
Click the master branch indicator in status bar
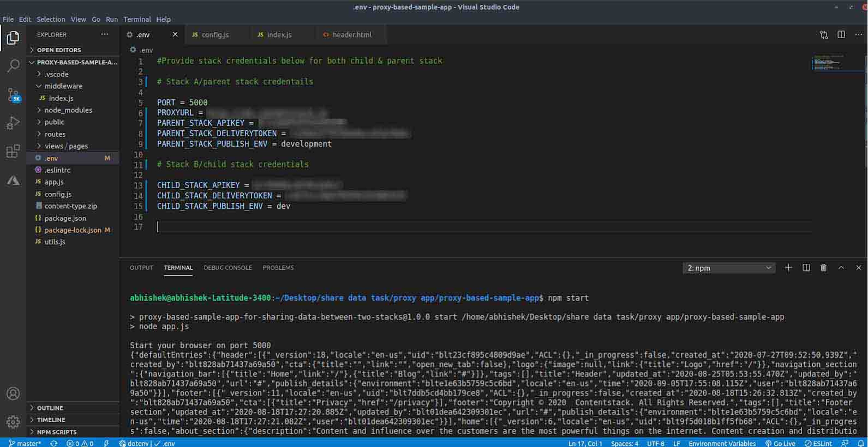(25, 443)
